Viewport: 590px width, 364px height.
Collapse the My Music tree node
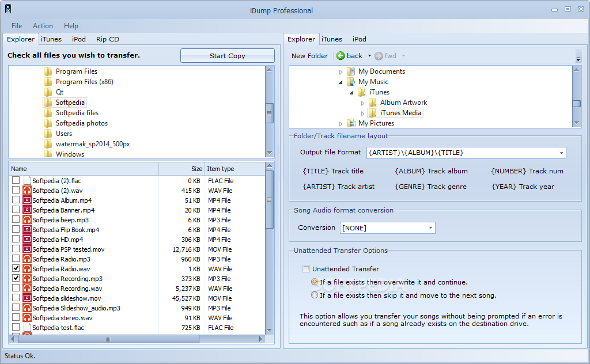(341, 82)
